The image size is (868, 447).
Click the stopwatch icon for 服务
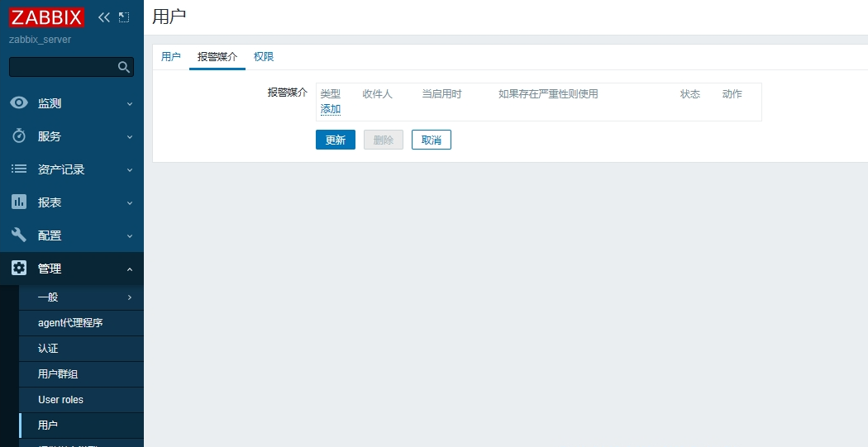coord(19,136)
